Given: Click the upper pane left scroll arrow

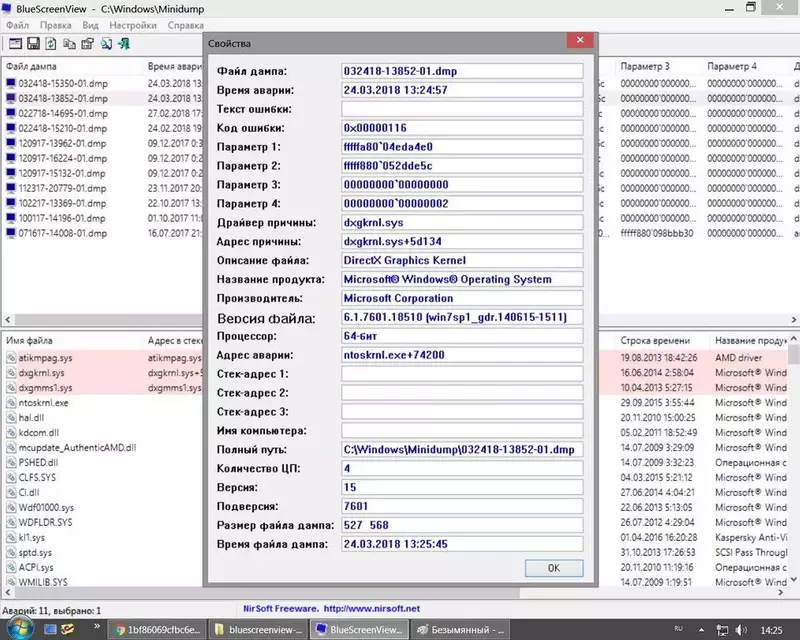Looking at the screenshot, I should click(8, 319).
